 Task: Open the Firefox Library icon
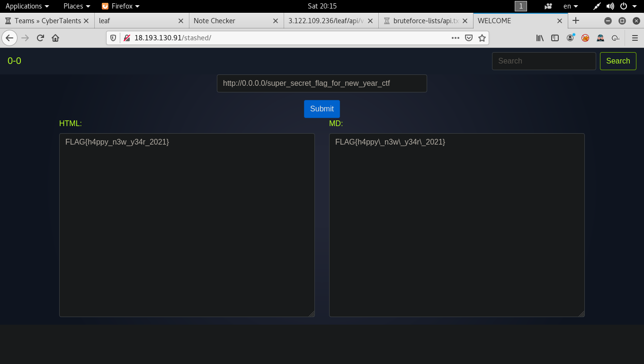(x=540, y=38)
